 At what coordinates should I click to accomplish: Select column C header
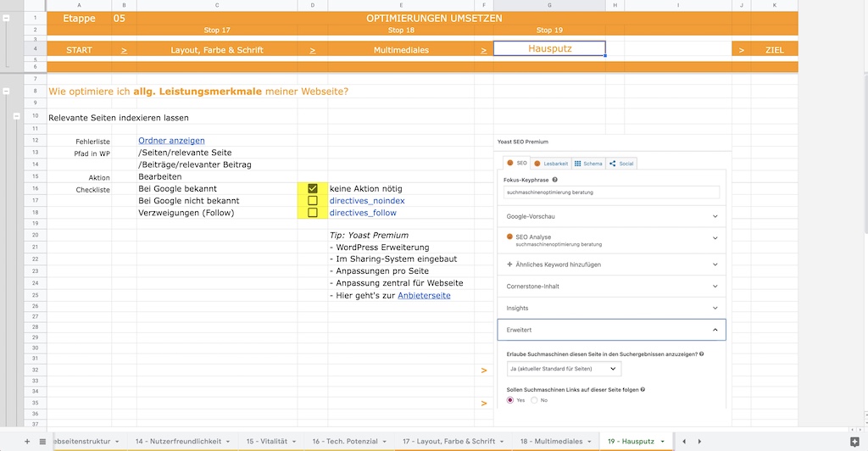point(217,6)
